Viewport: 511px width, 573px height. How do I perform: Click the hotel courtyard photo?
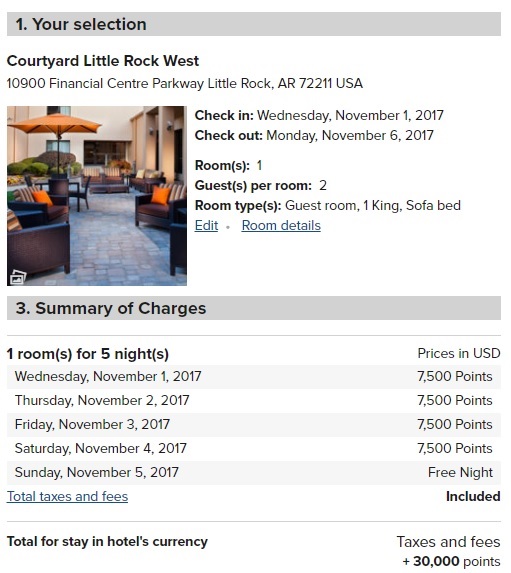click(x=97, y=196)
